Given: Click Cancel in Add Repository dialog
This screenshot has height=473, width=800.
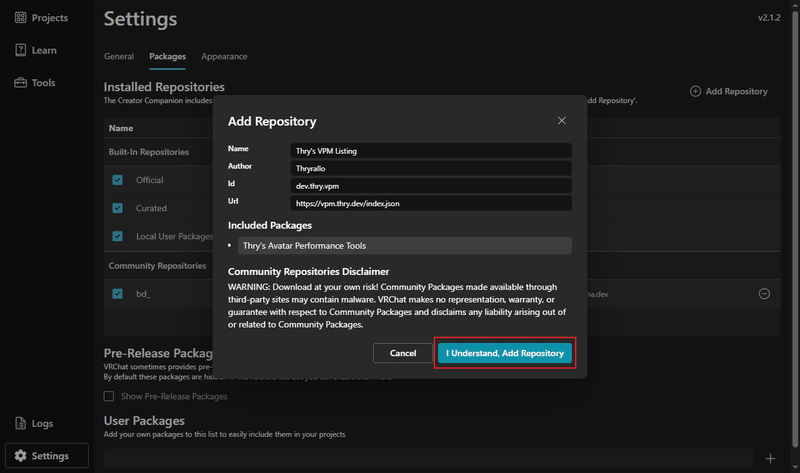Looking at the screenshot, I should coord(403,353).
